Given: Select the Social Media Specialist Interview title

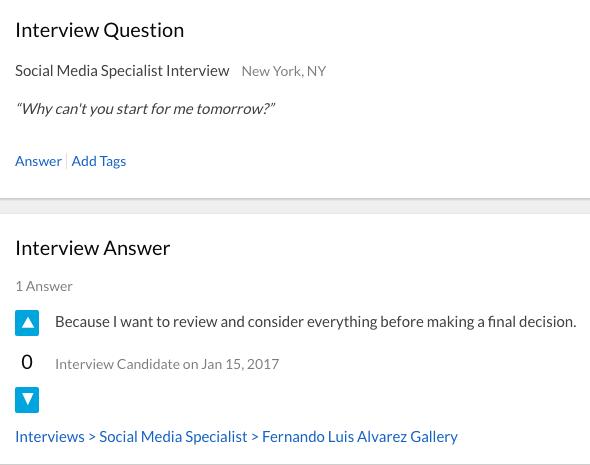Looking at the screenshot, I should coord(122,71).
